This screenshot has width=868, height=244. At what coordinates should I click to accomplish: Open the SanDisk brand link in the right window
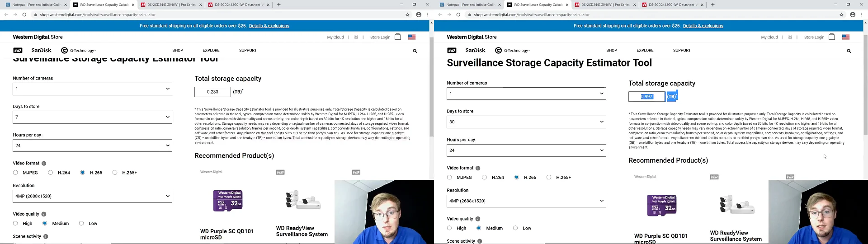[x=475, y=50]
